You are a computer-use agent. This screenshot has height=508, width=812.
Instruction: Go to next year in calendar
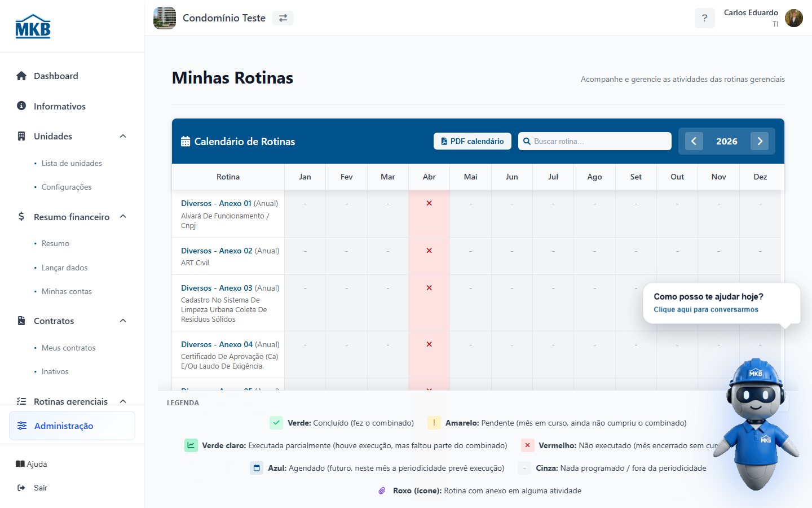point(760,141)
